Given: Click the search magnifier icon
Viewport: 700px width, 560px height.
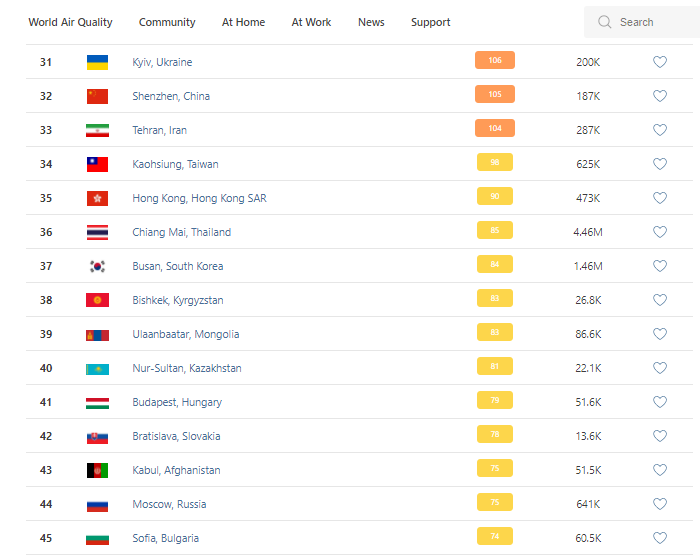Looking at the screenshot, I should pos(604,22).
